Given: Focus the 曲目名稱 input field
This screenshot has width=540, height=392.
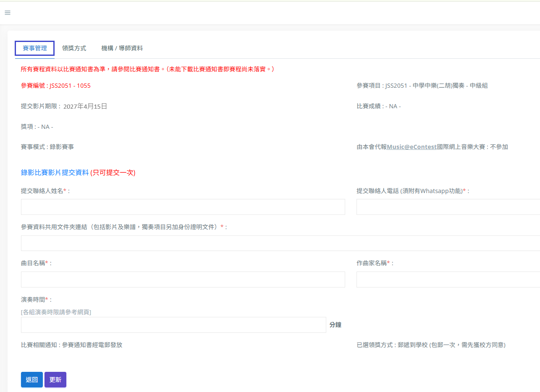Looking at the screenshot, I should (183, 280).
